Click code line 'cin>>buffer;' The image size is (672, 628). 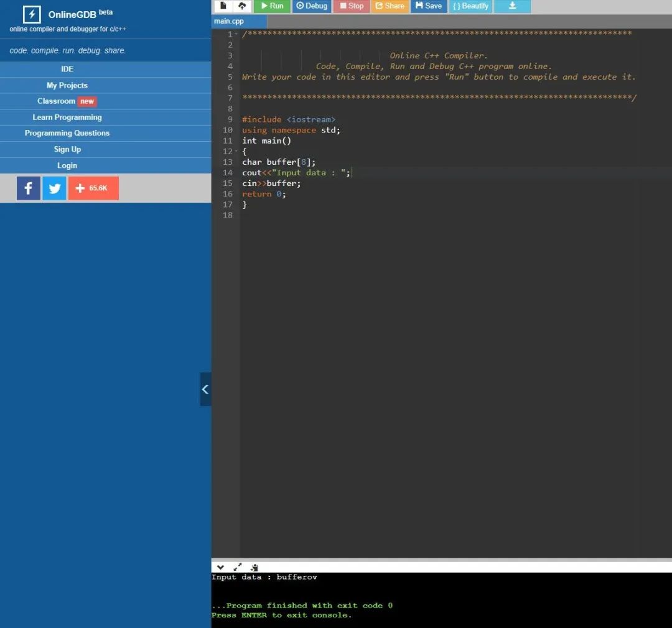tap(271, 183)
